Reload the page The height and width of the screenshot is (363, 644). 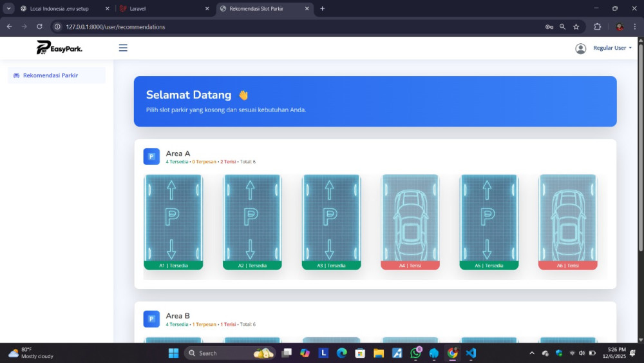pyautogui.click(x=39, y=27)
